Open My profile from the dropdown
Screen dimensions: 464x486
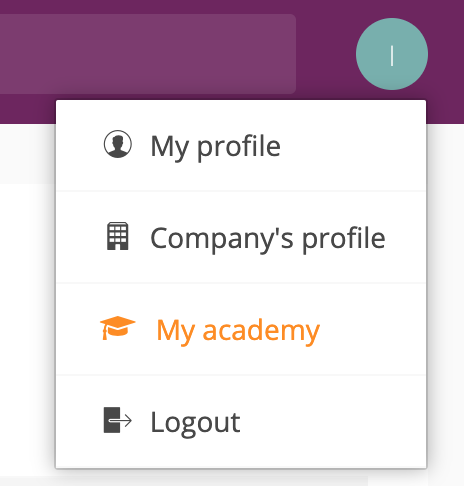pos(241,146)
